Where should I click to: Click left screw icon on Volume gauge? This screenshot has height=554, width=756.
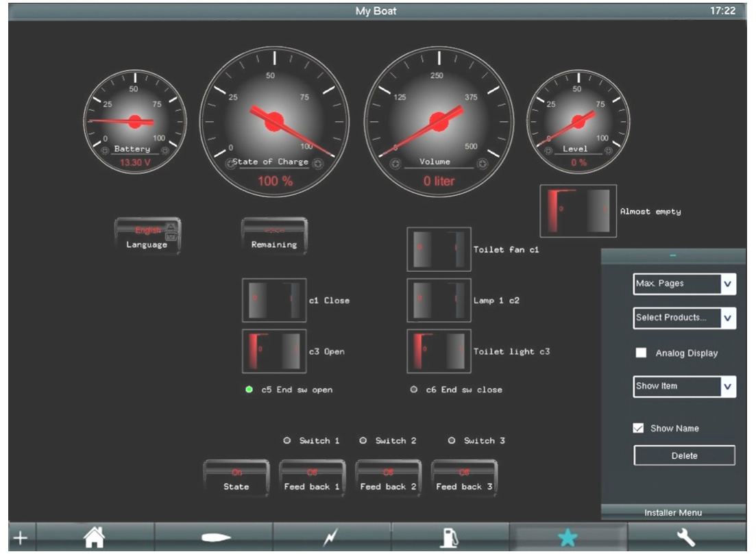(395, 164)
